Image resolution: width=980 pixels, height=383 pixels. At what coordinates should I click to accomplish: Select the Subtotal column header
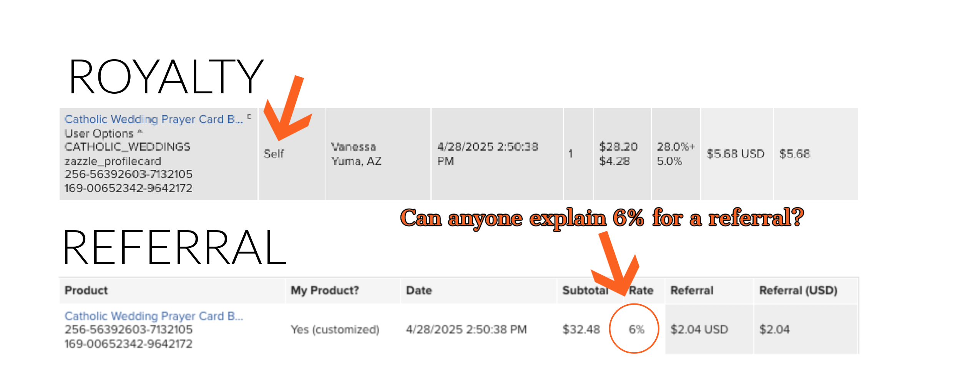(x=585, y=290)
